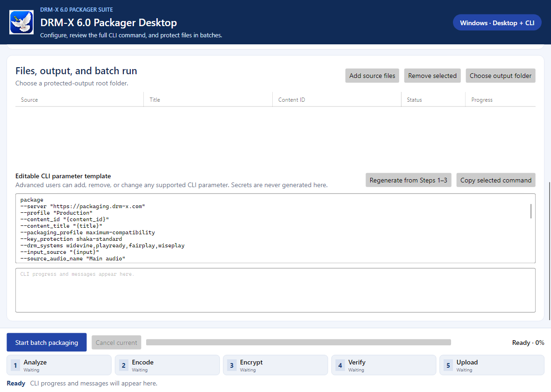Viewport: 551px width, 392px height.
Task: Start batch packaging
Action: tap(47, 342)
